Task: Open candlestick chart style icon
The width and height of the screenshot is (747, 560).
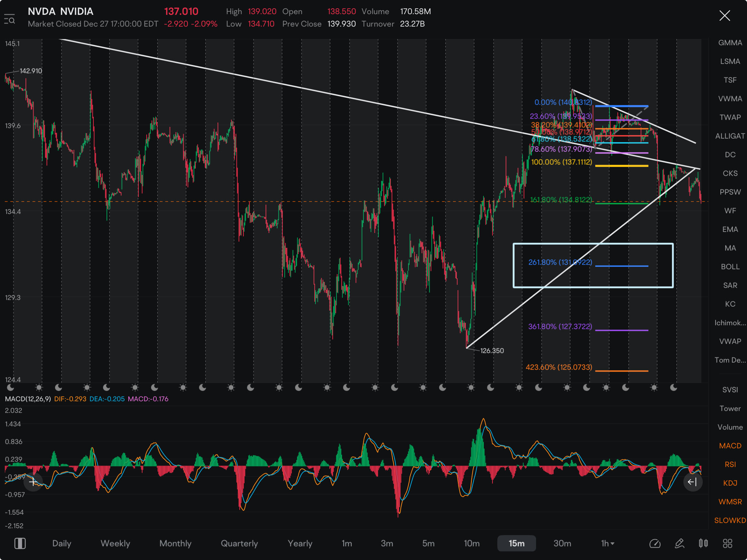Action: (703, 543)
